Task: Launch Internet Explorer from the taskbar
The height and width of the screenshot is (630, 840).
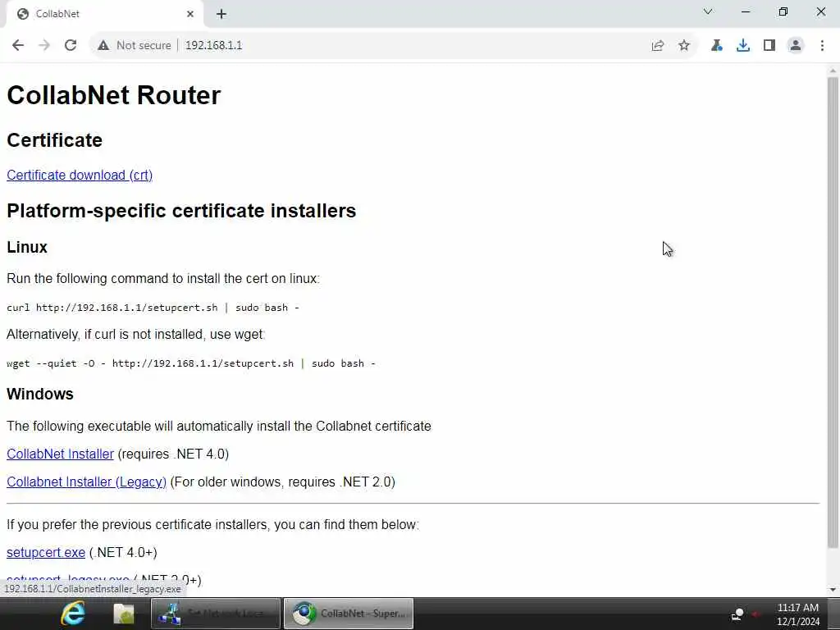Action: click(73, 614)
